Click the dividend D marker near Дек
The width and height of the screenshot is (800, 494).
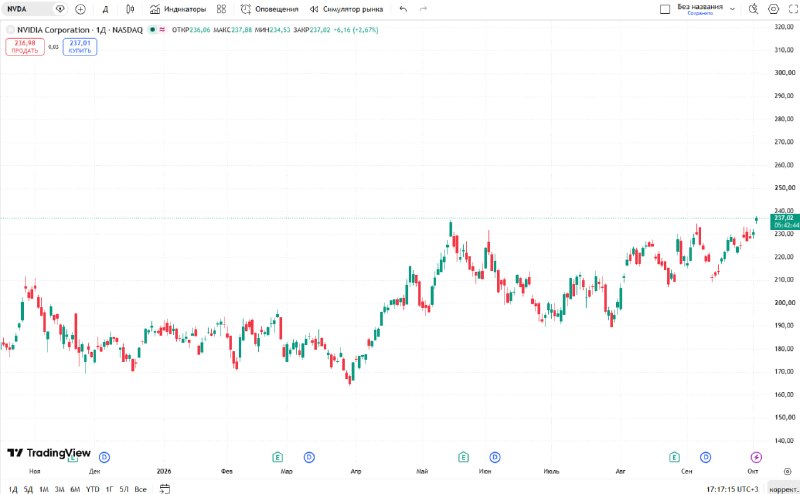pyautogui.click(x=104, y=457)
